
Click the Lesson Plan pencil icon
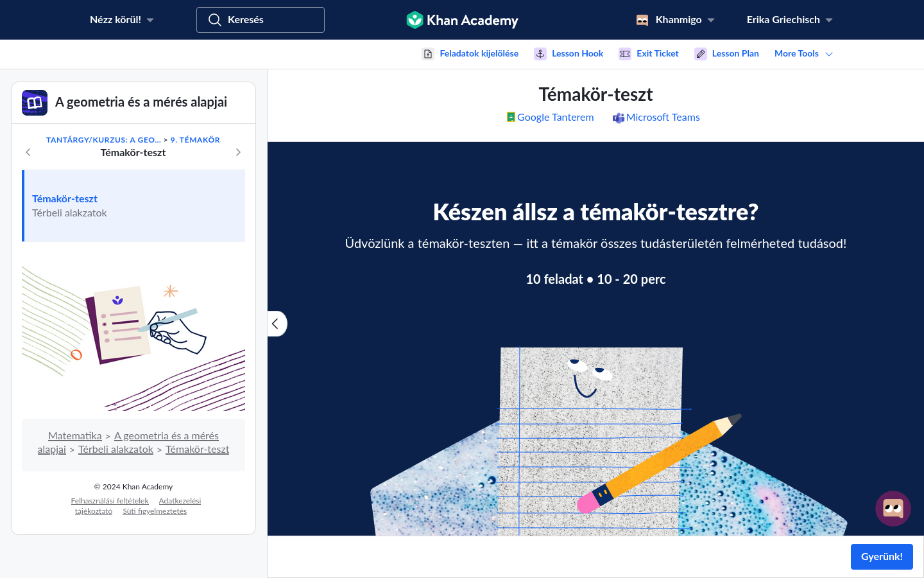(700, 54)
